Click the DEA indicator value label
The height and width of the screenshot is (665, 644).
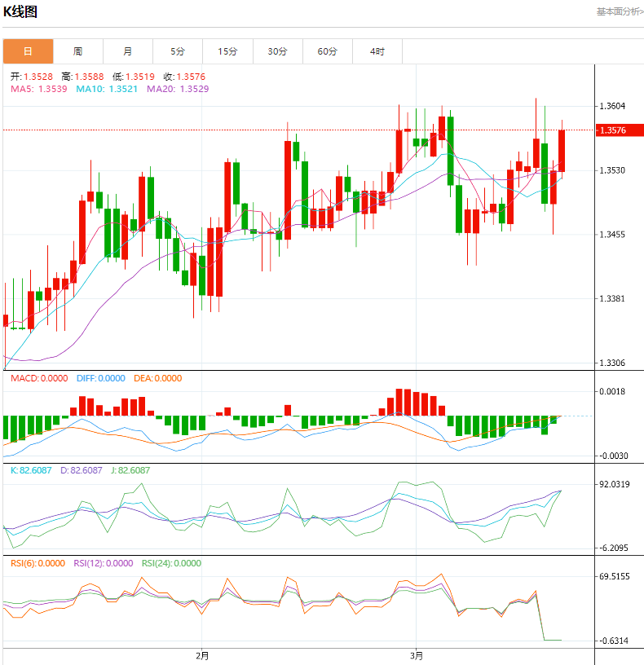point(158,378)
